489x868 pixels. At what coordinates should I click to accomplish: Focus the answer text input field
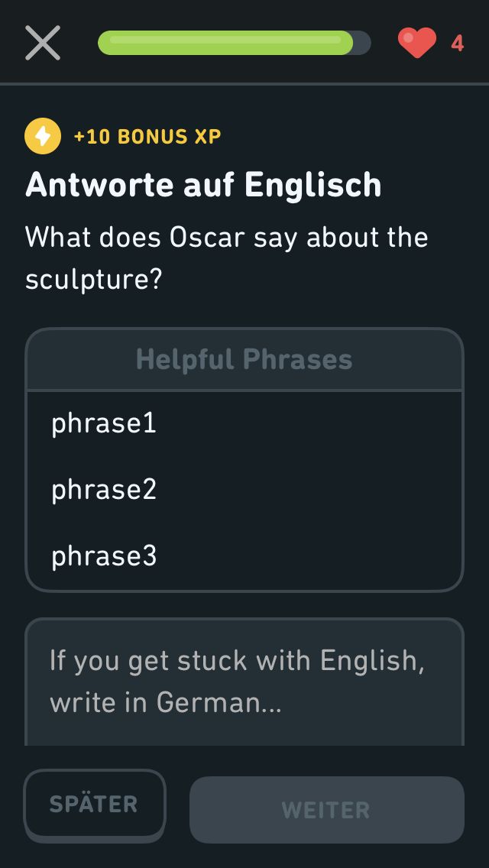click(x=244, y=682)
